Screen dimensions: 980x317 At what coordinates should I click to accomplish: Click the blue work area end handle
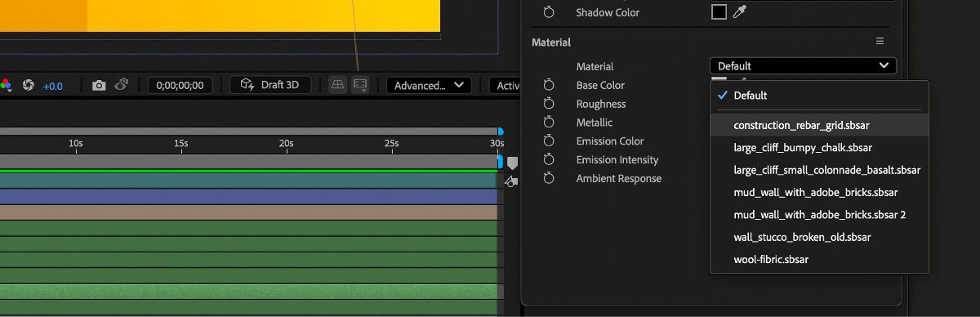pyautogui.click(x=501, y=161)
